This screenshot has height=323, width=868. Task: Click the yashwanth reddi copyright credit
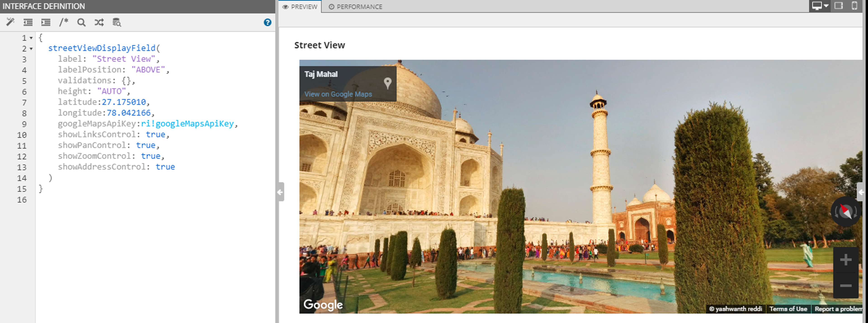[736, 309]
